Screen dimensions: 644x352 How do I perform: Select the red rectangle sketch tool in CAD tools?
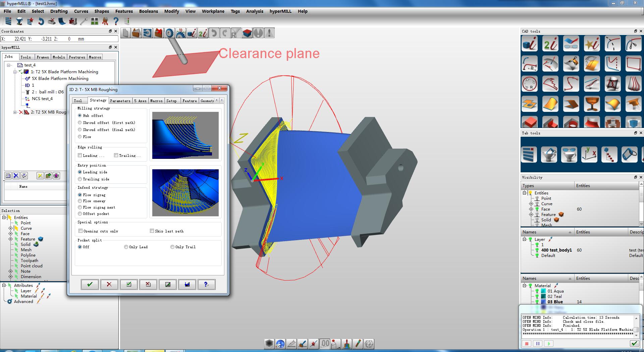[x=634, y=64]
